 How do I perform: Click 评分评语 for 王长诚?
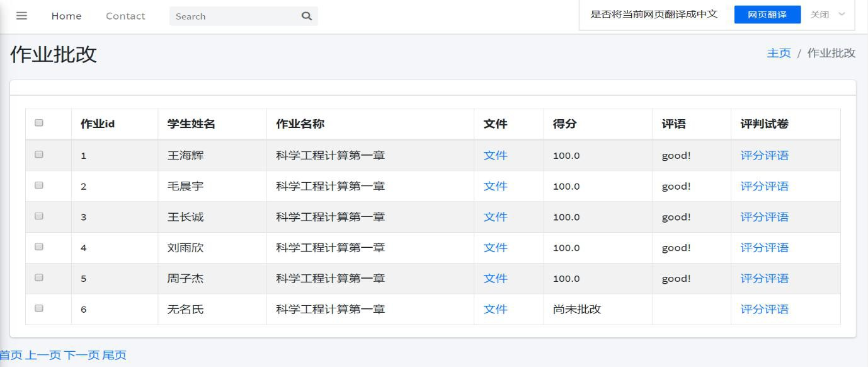(764, 217)
